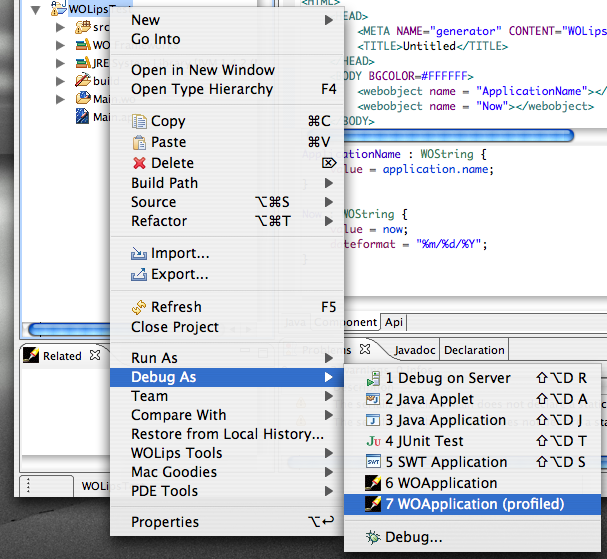Click the HTML editor horizontal scrollbar
Screen dimensions: 607x559
pos(458,135)
